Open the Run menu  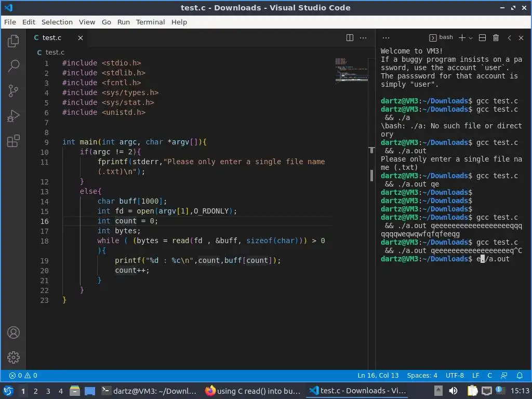pyautogui.click(x=124, y=22)
